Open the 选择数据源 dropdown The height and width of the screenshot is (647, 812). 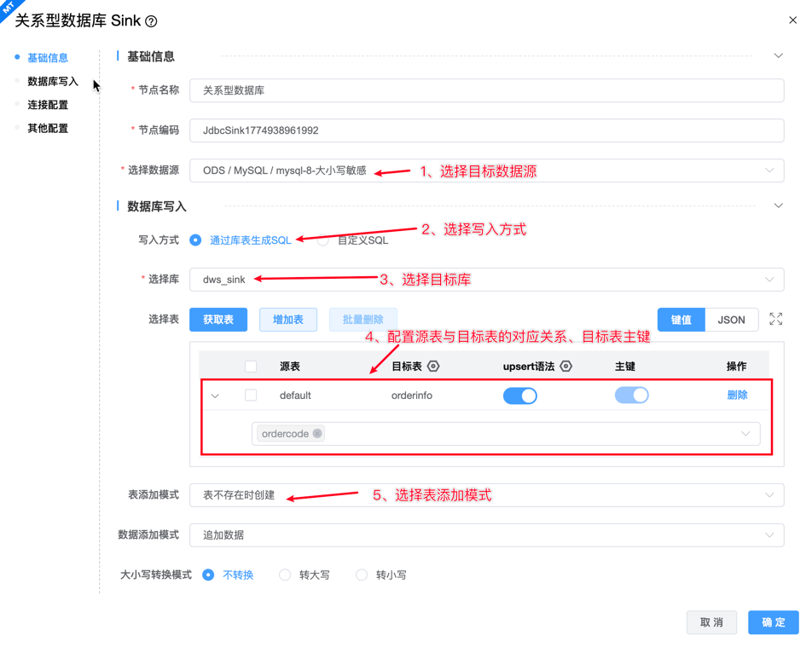point(486,170)
